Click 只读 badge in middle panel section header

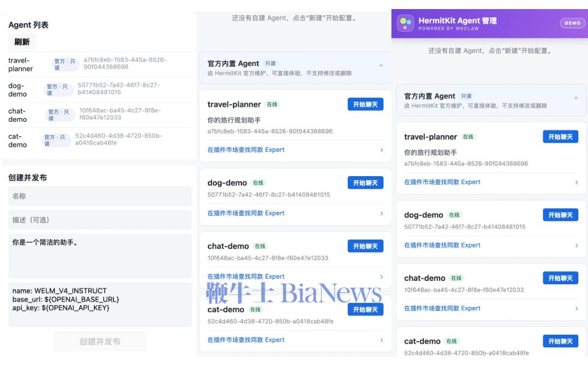270,63
